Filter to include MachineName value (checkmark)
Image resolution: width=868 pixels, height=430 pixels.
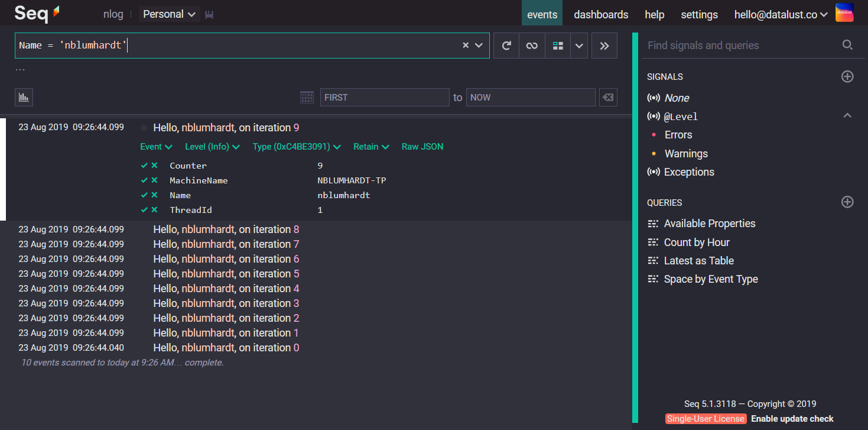tap(144, 180)
